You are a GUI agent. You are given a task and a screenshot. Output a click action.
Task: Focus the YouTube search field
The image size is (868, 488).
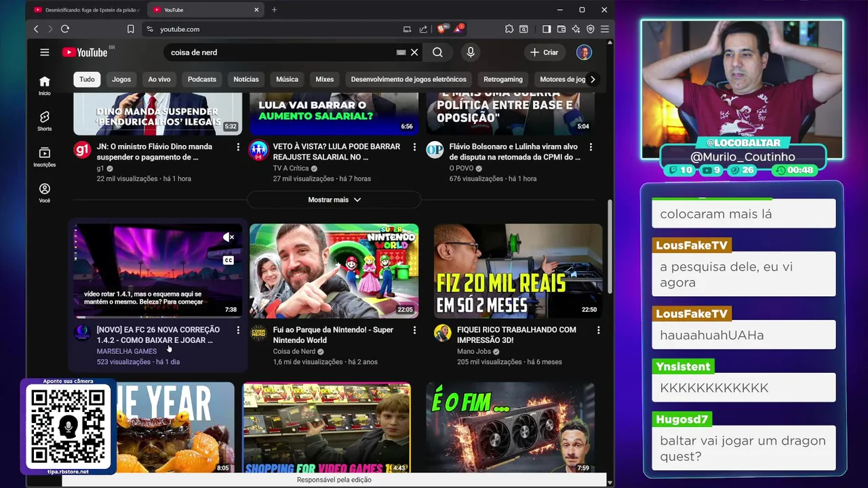pyautogui.click(x=281, y=52)
